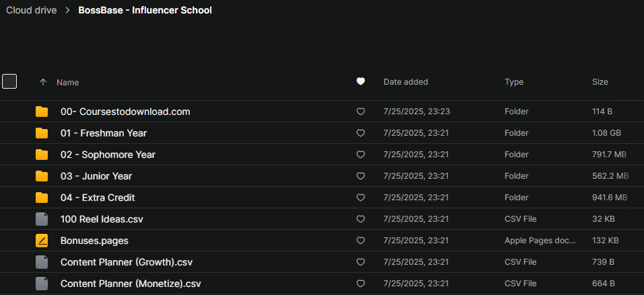Click the Content Planner (Monetize).csv file icon
644x295 pixels.
coord(42,284)
